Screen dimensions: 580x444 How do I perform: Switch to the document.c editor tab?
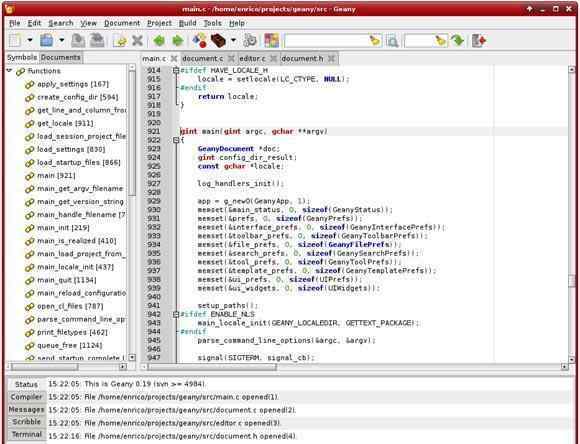click(203, 58)
